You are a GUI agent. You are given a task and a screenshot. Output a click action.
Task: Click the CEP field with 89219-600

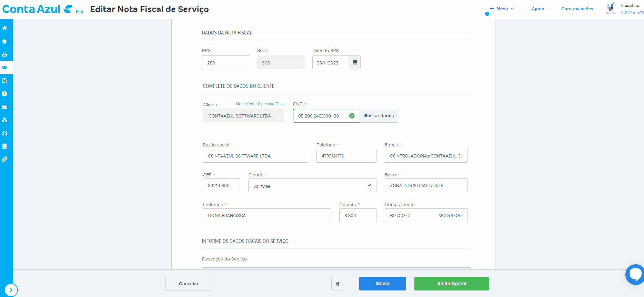pyautogui.click(x=221, y=185)
